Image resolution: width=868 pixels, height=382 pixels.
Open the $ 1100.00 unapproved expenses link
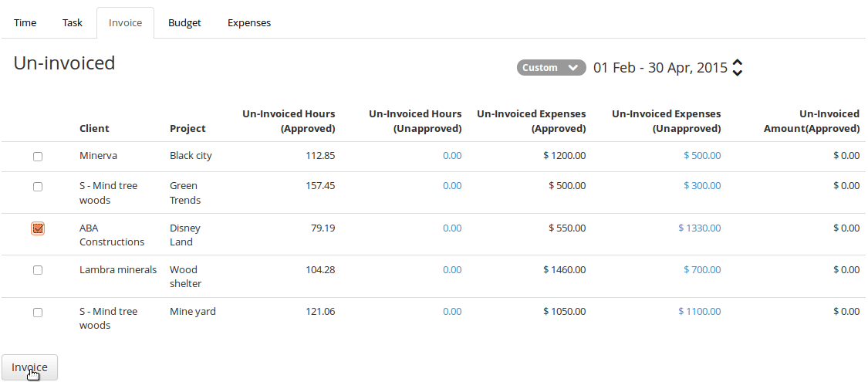tap(700, 311)
